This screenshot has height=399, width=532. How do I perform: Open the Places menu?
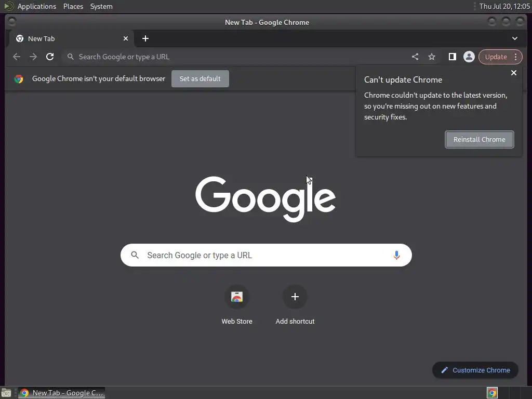tap(73, 6)
